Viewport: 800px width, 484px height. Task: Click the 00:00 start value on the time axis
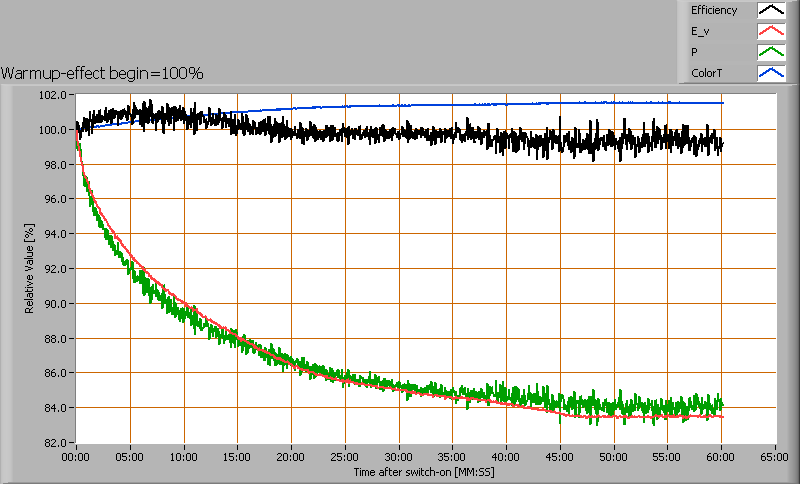click(76, 455)
